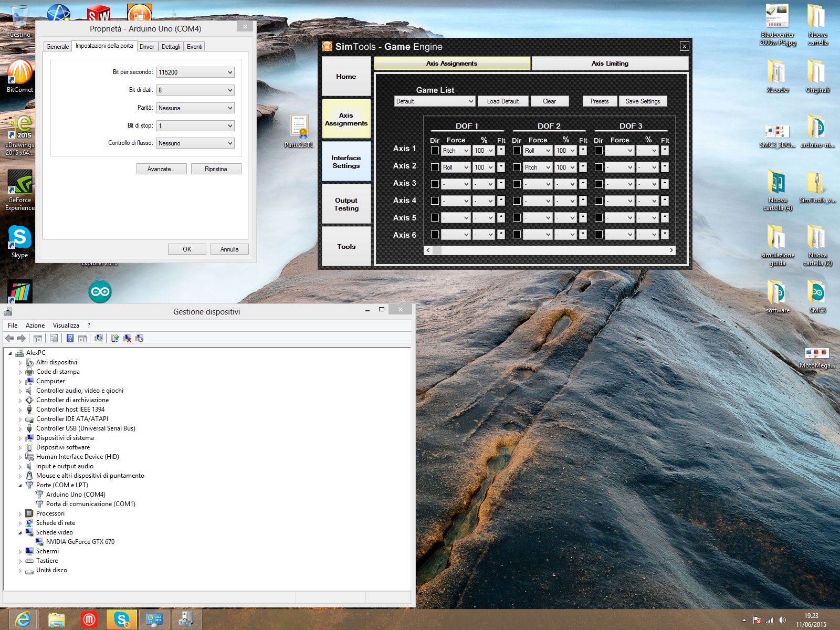Check the Axis 3 DOF 1 Dir checkbox
Viewport: 840px width, 630px height.
[435, 184]
